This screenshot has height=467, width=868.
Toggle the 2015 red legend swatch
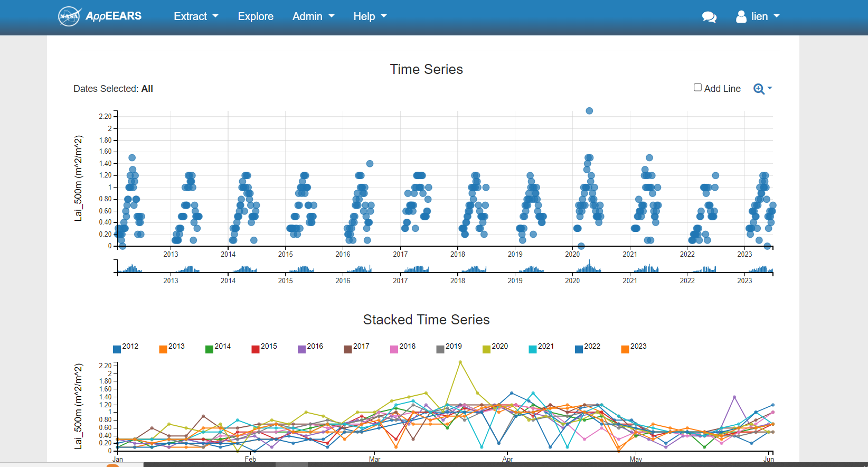tap(256, 349)
